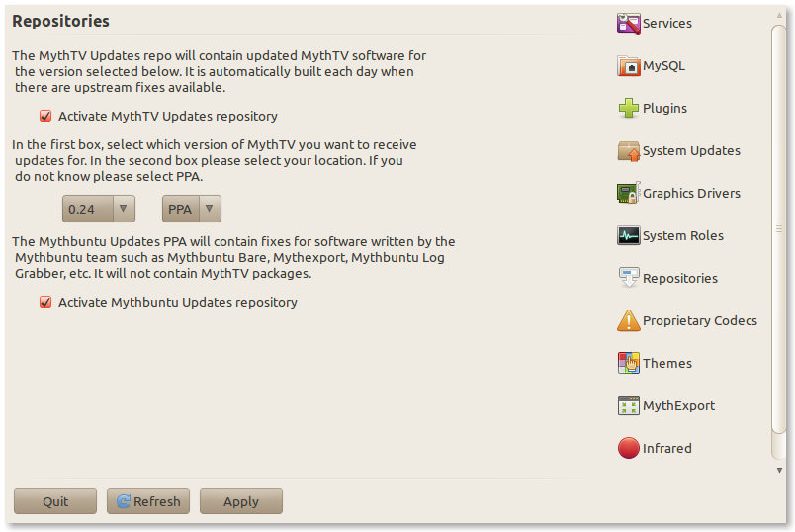Select the Repositories sidebar label
Screen dimensions: 795x532
pyautogui.click(x=680, y=279)
